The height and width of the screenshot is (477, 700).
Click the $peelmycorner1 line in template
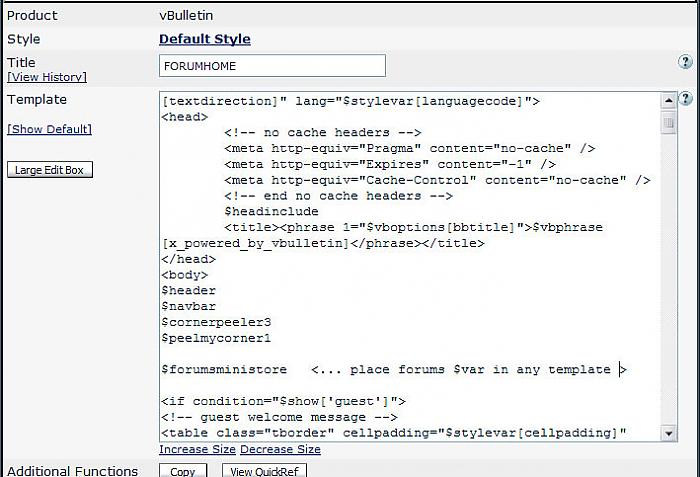(216, 338)
